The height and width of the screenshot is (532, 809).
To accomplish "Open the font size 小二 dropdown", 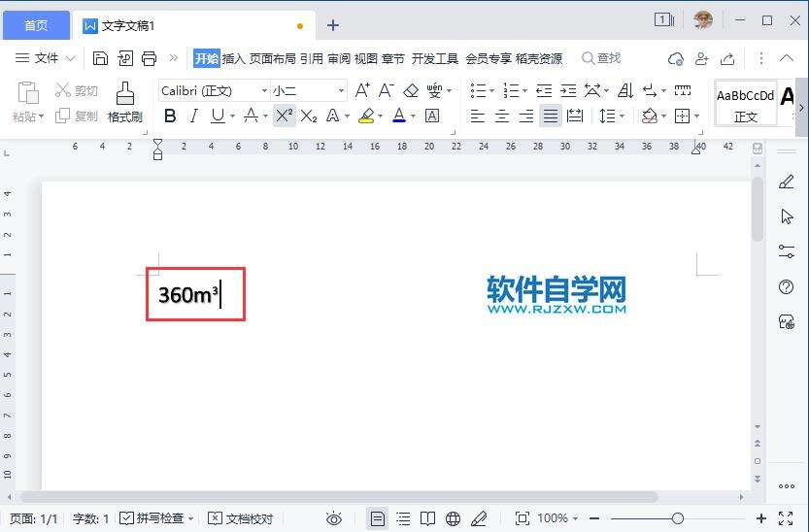I will (341, 90).
